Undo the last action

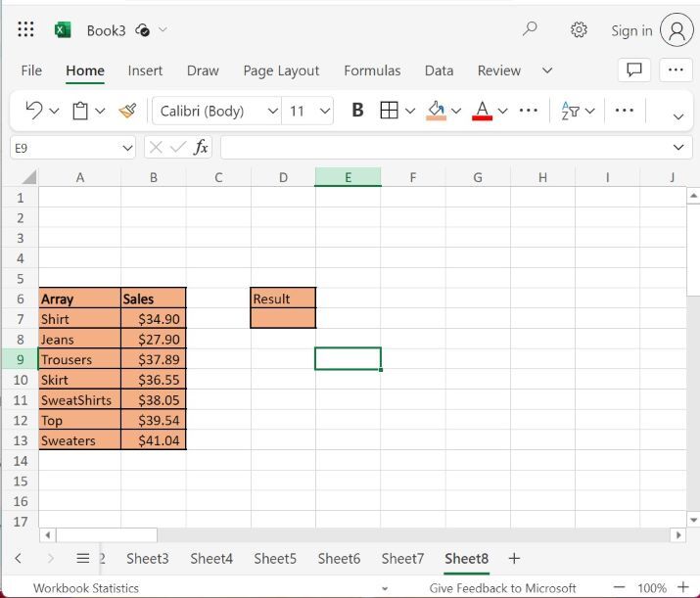[x=34, y=111]
